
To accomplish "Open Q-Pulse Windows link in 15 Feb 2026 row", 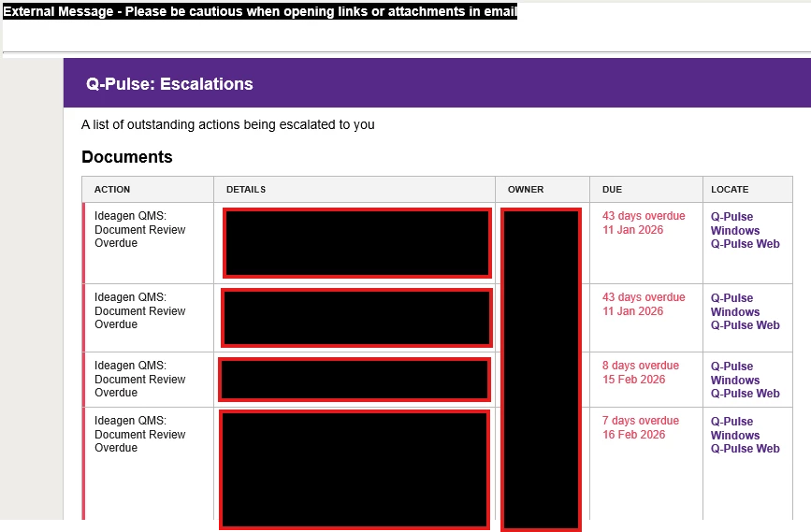I will pyautogui.click(x=734, y=373).
